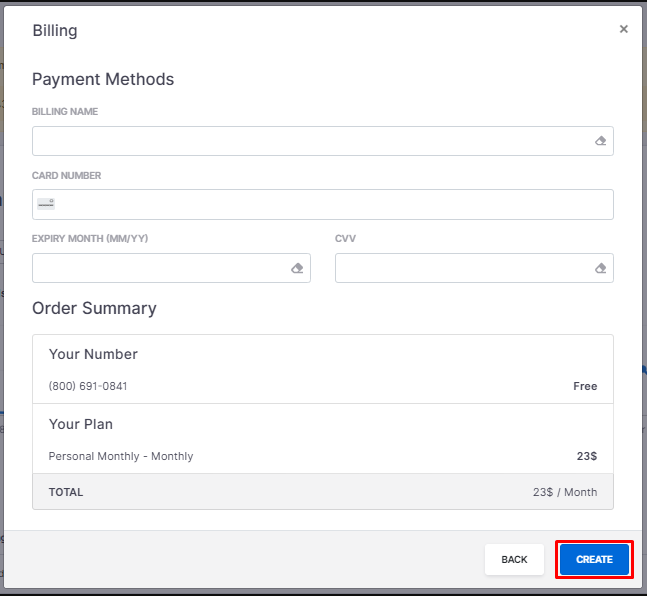Click the 'CVV' field label
This screenshot has height=596, width=647.
345,239
